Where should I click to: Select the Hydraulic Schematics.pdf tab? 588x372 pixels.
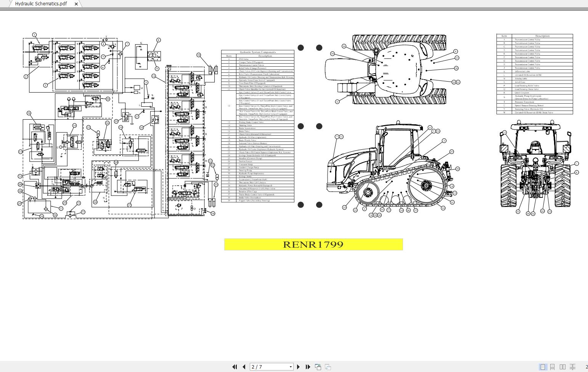coord(41,4)
